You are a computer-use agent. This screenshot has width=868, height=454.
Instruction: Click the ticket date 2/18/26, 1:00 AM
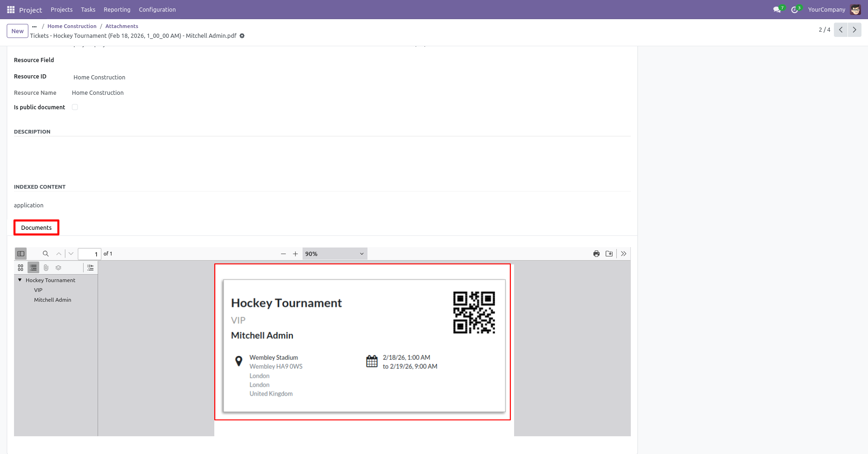click(x=406, y=357)
